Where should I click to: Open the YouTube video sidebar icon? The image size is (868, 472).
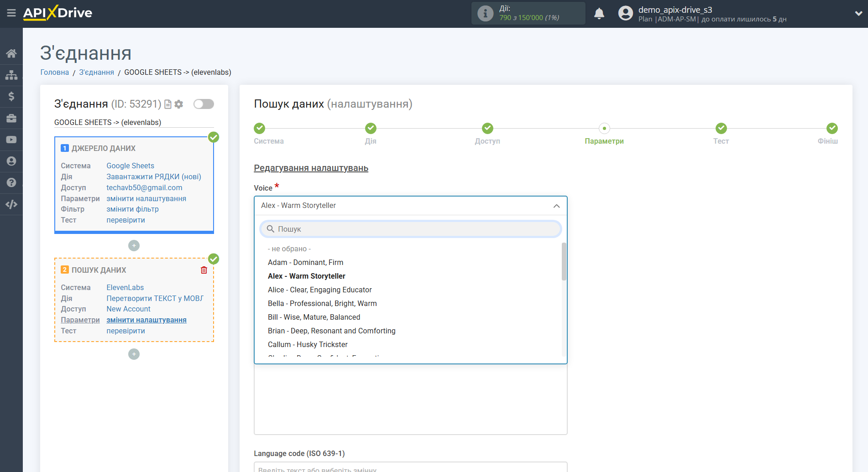(x=11, y=140)
